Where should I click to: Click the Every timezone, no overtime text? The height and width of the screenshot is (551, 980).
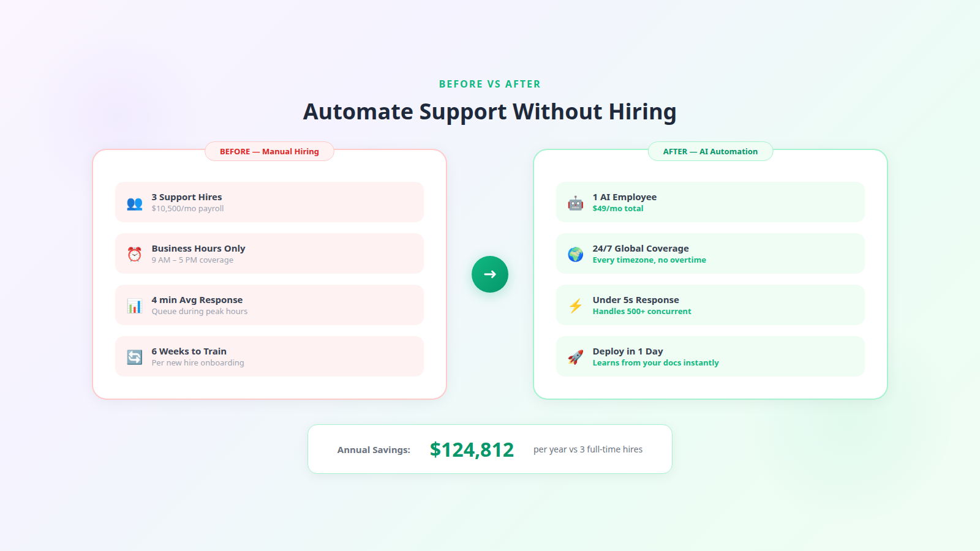[649, 260]
